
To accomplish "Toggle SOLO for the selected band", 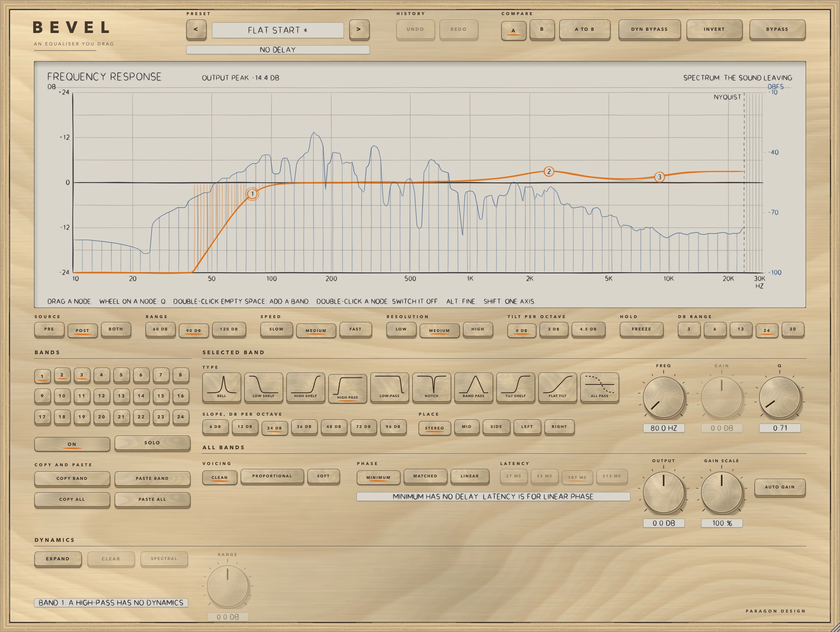I will [x=152, y=443].
